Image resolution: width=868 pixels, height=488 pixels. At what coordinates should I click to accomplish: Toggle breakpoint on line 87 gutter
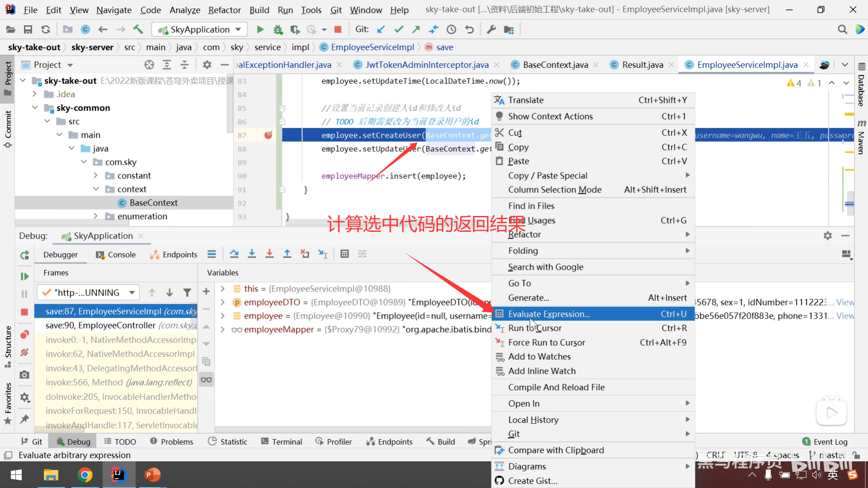[x=268, y=135]
